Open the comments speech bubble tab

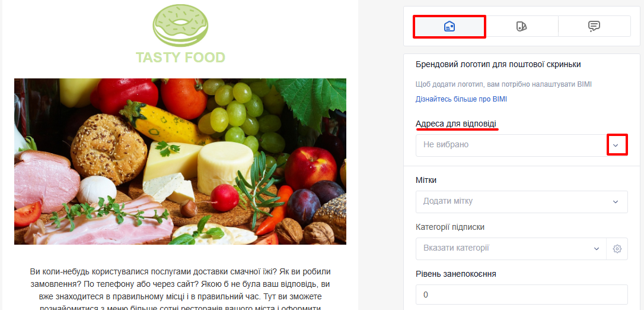(x=594, y=27)
